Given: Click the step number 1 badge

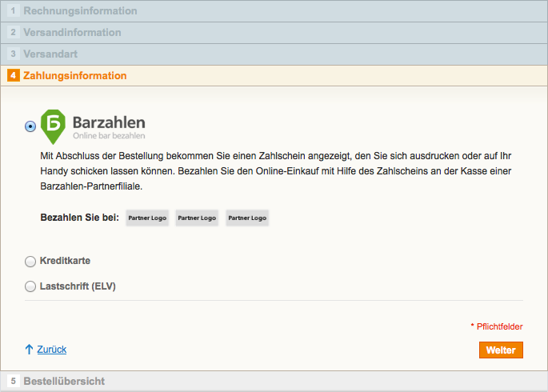Looking at the screenshot, I should click(x=14, y=11).
